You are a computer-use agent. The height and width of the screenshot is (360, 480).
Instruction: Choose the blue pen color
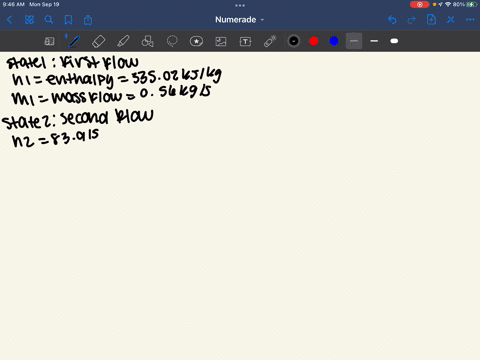(x=334, y=41)
